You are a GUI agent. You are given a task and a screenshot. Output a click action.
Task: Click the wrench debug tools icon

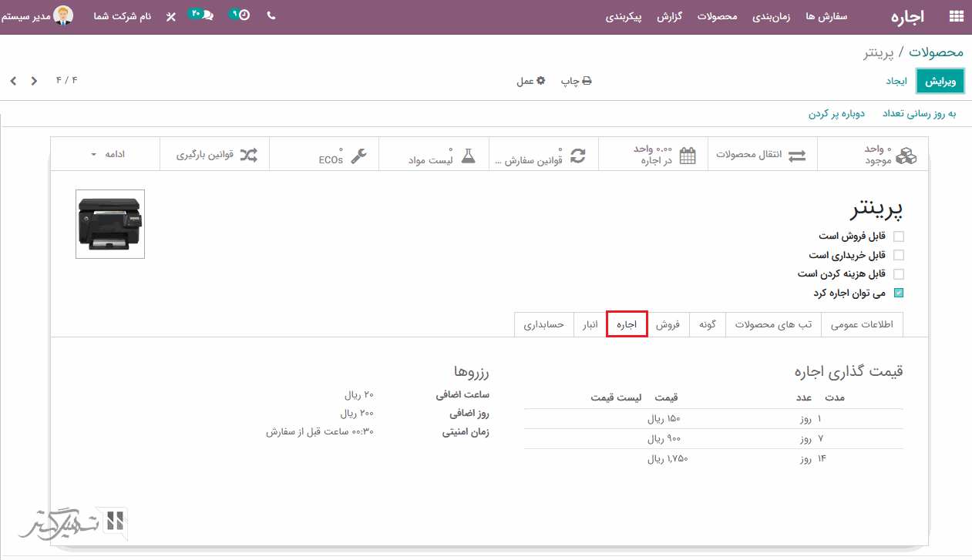click(x=170, y=16)
